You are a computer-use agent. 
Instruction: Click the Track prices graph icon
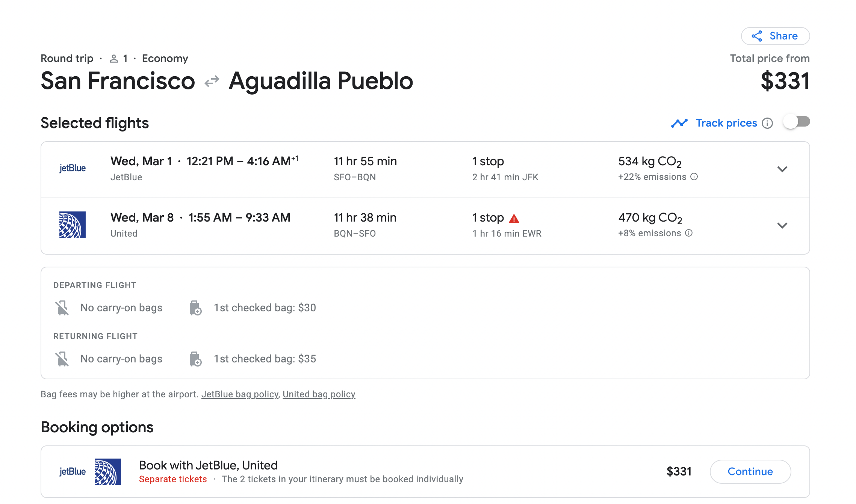(x=679, y=123)
